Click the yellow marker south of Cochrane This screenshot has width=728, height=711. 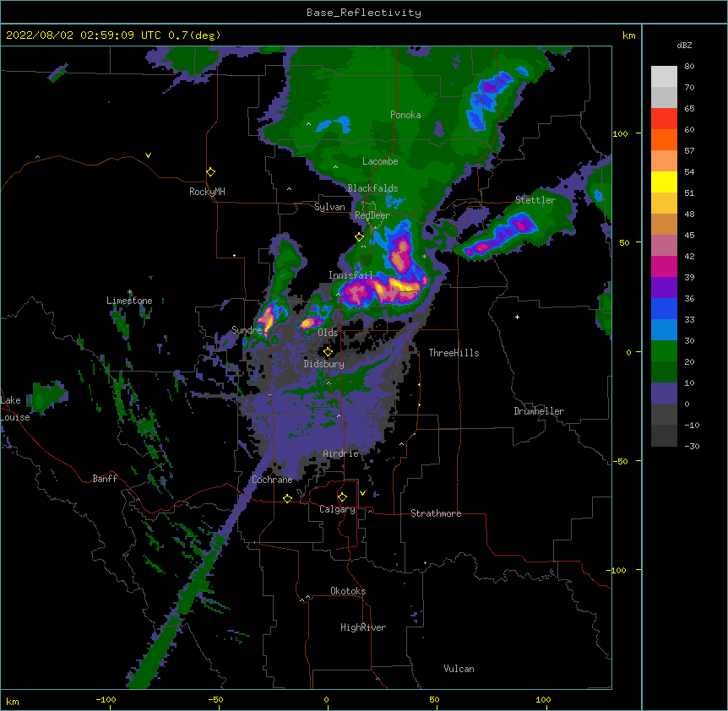click(x=287, y=498)
